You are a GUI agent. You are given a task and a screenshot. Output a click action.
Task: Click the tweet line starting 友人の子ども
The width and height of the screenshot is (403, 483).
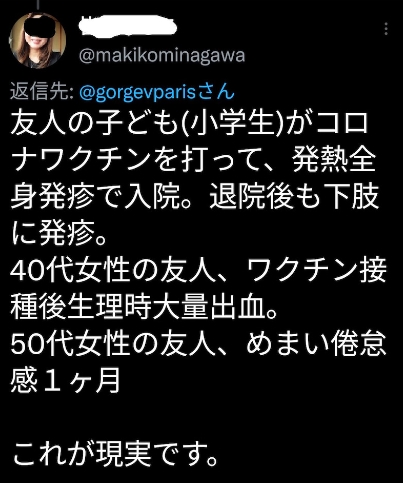[189, 124]
